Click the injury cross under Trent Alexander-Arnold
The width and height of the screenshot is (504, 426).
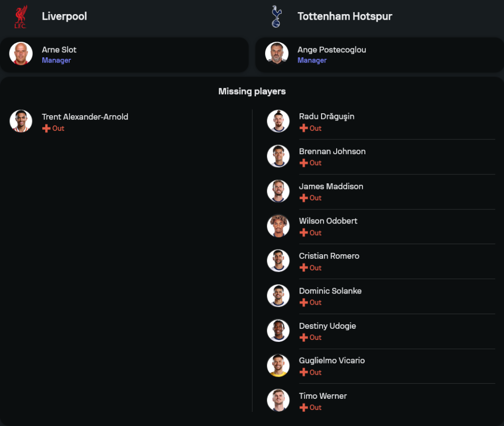tap(46, 128)
